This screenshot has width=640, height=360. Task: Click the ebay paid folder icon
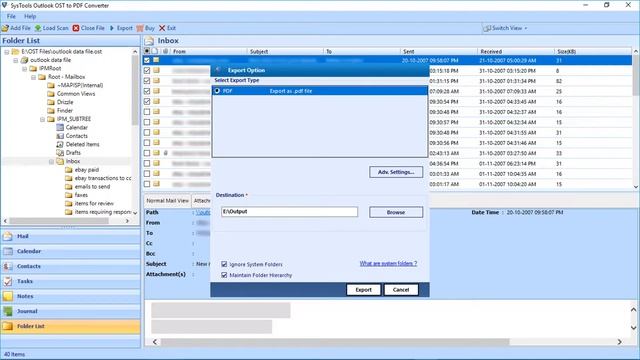(69, 170)
